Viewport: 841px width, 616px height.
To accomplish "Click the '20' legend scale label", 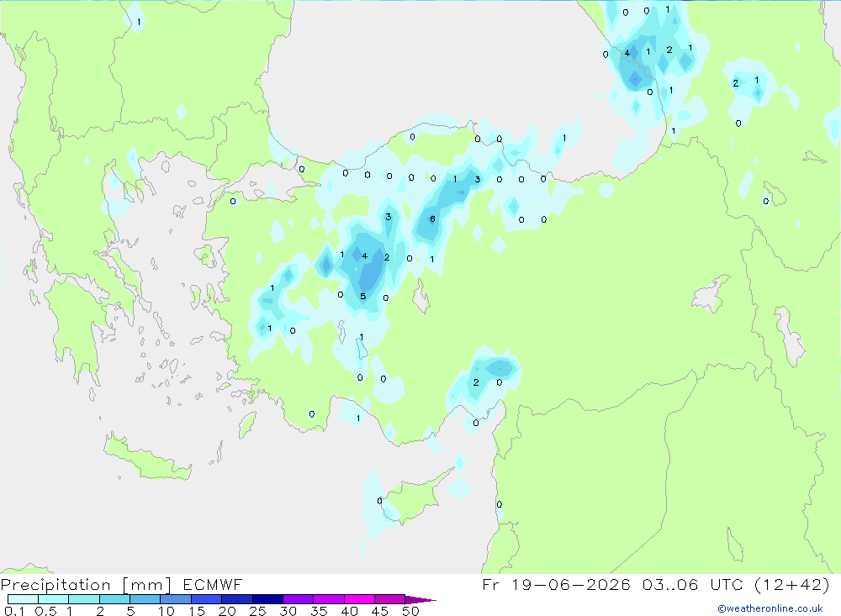I will (227, 611).
